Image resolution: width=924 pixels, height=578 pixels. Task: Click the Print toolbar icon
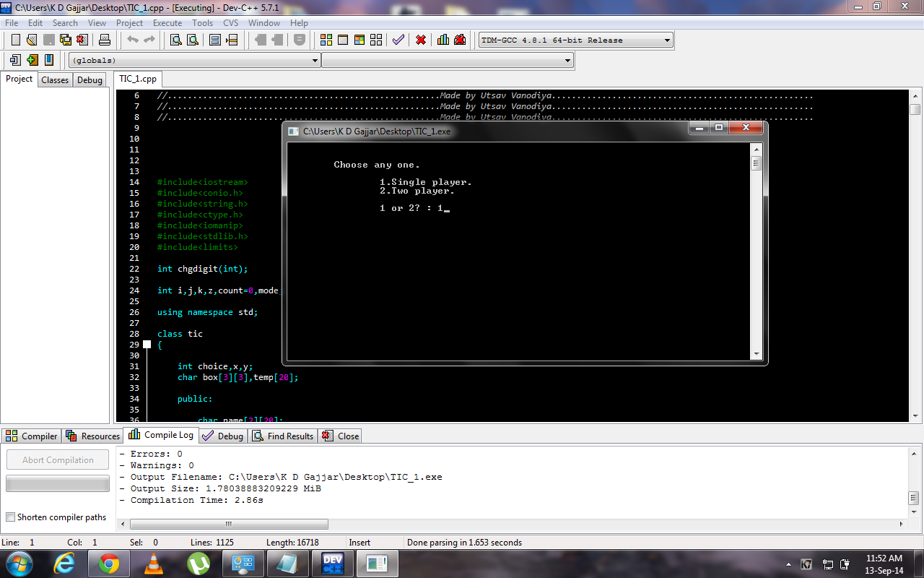[105, 40]
